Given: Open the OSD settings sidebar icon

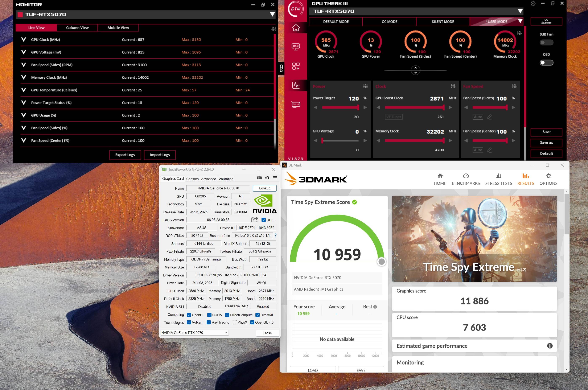Looking at the screenshot, I should tap(296, 47).
